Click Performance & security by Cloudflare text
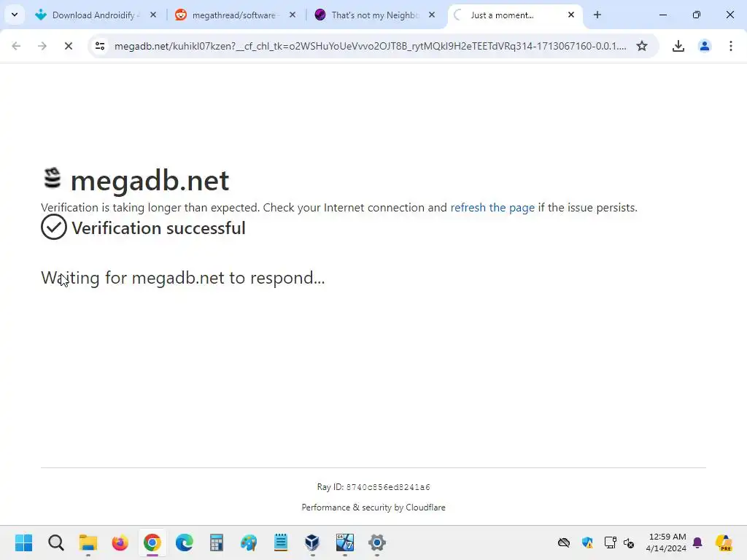Viewport: 747px width, 560px height. coord(373,507)
